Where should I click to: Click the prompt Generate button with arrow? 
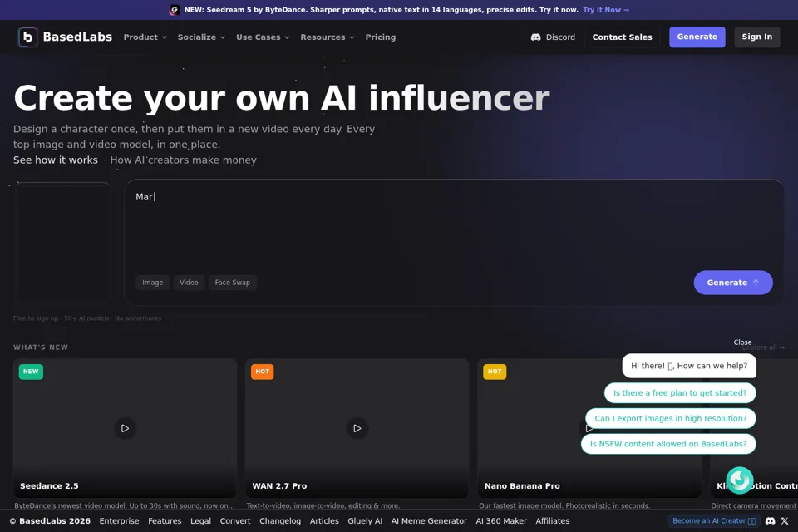733,283
